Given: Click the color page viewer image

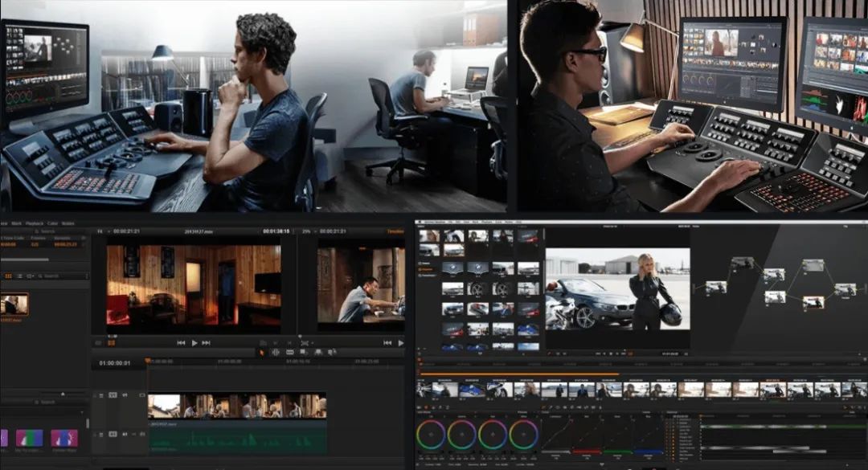Looking at the screenshot, I should [x=618, y=289].
